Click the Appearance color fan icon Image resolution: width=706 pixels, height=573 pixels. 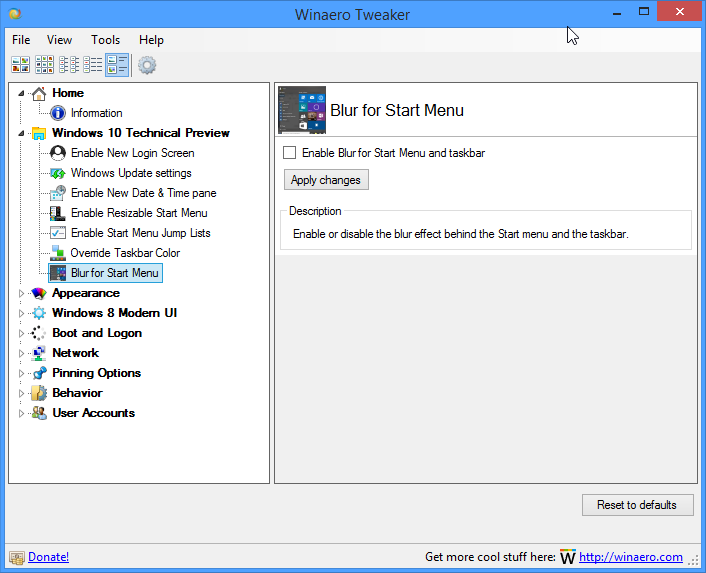tap(39, 293)
